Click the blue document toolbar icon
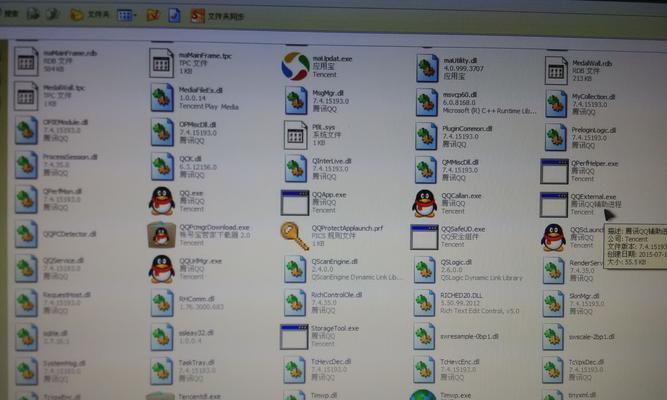Image resolution: width=667 pixels, height=400 pixels. pyautogui.click(x=174, y=16)
